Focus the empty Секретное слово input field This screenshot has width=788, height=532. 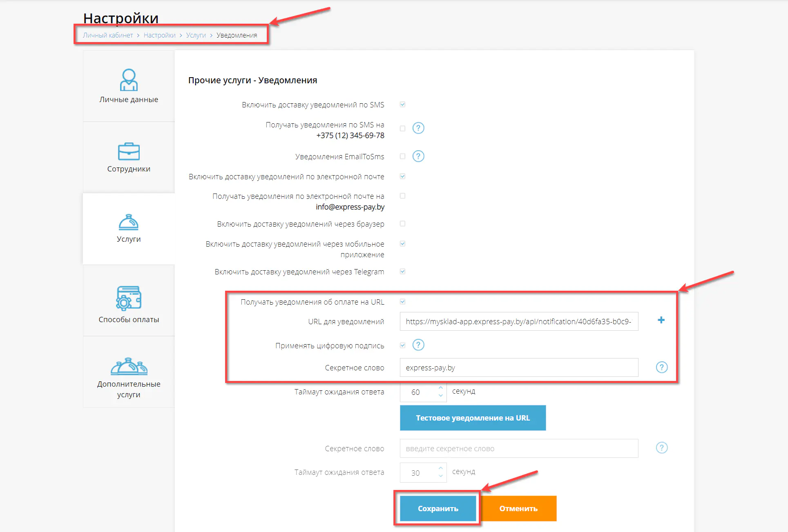point(519,448)
